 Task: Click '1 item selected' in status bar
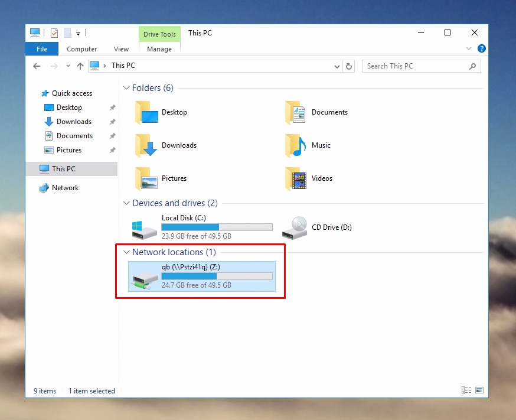coord(92,391)
